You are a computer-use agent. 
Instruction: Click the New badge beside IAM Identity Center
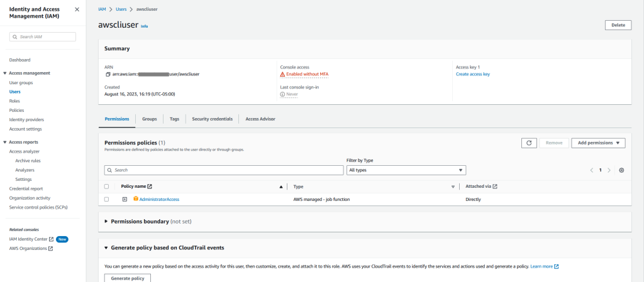[x=62, y=239]
